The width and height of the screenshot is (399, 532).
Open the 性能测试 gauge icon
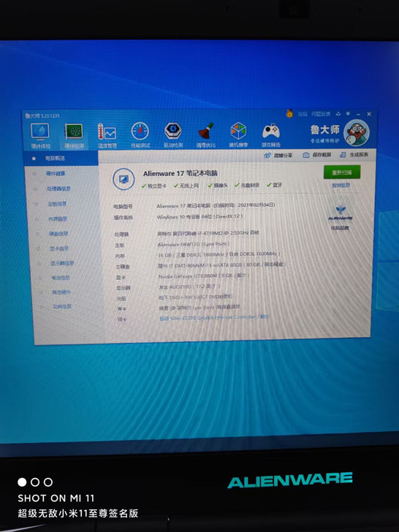140,135
